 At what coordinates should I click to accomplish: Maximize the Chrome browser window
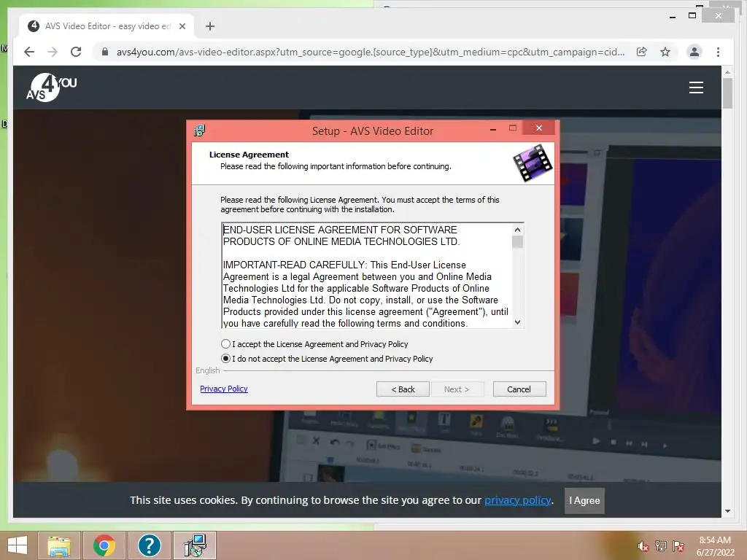coord(692,16)
